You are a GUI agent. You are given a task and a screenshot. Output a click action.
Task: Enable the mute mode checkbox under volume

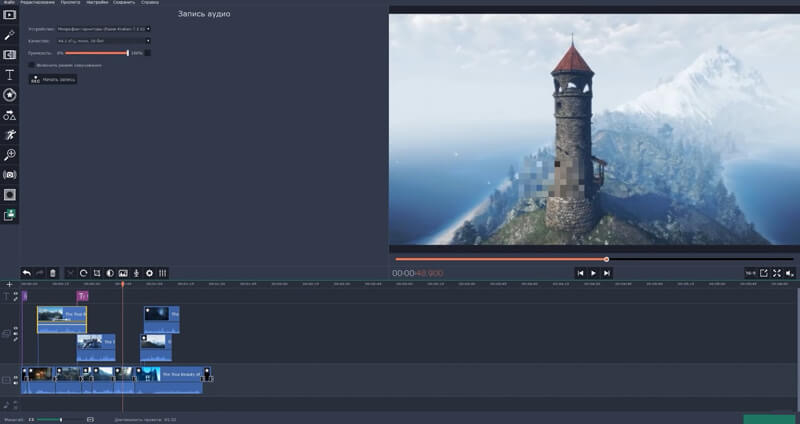(32, 65)
